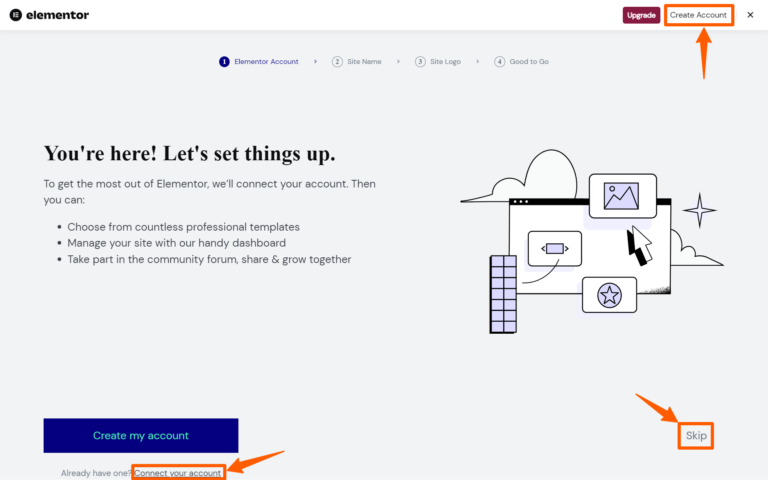
Task: Jump to the Site Logo step
Action: point(446,62)
